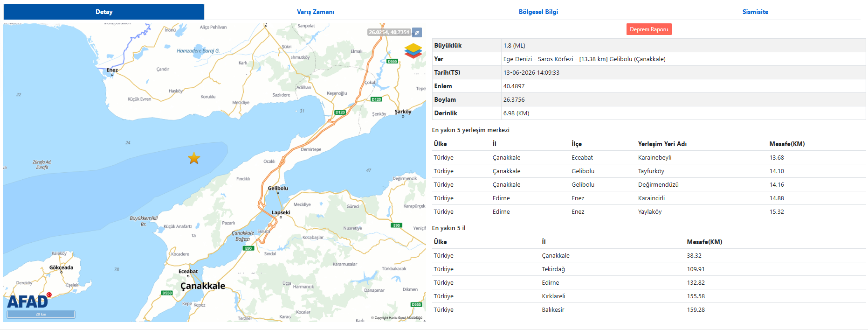The image size is (868, 330).
Task: Click the Derinlik value 6.98 (KM)
Action: tap(516, 113)
